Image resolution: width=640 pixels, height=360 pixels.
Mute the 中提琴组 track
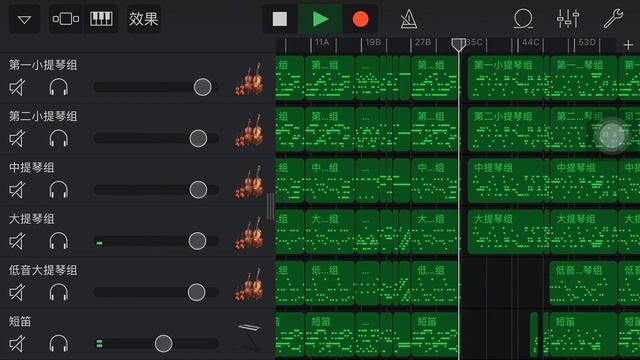pos(17,190)
